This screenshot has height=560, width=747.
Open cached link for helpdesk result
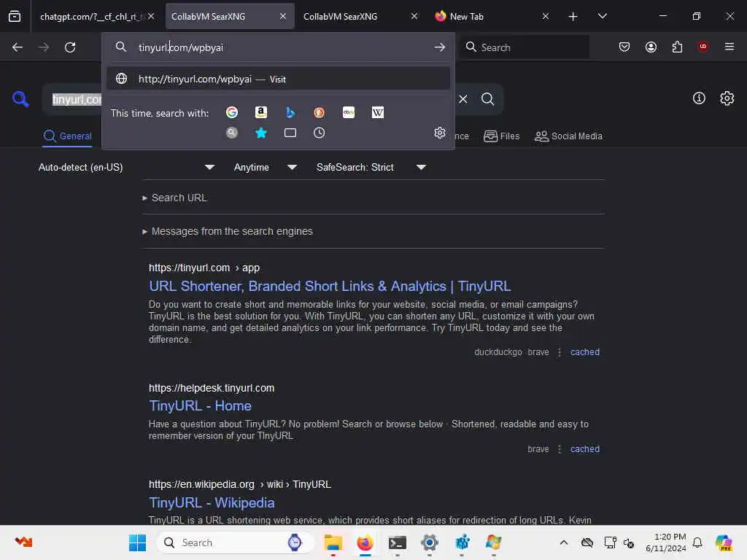click(585, 449)
